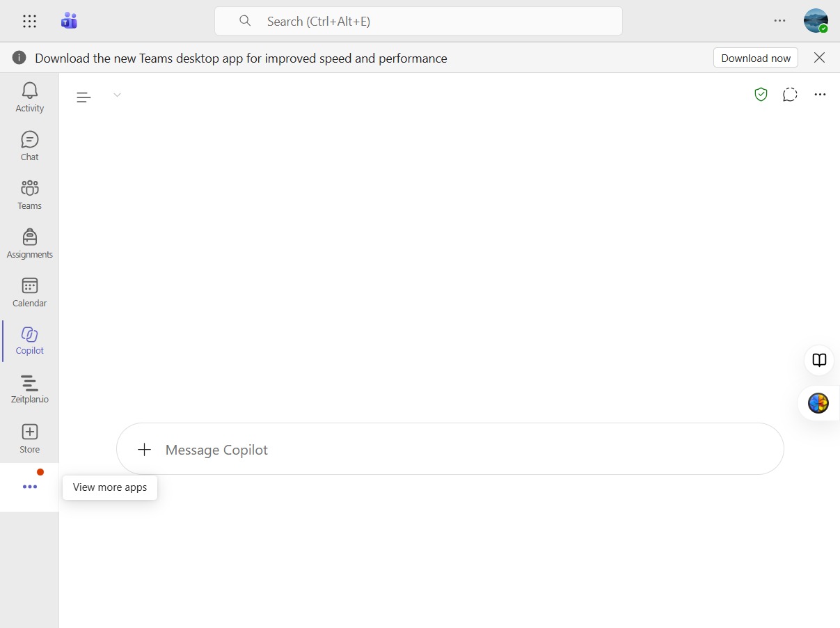Click Download now button
840x628 pixels.
coord(756,58)
